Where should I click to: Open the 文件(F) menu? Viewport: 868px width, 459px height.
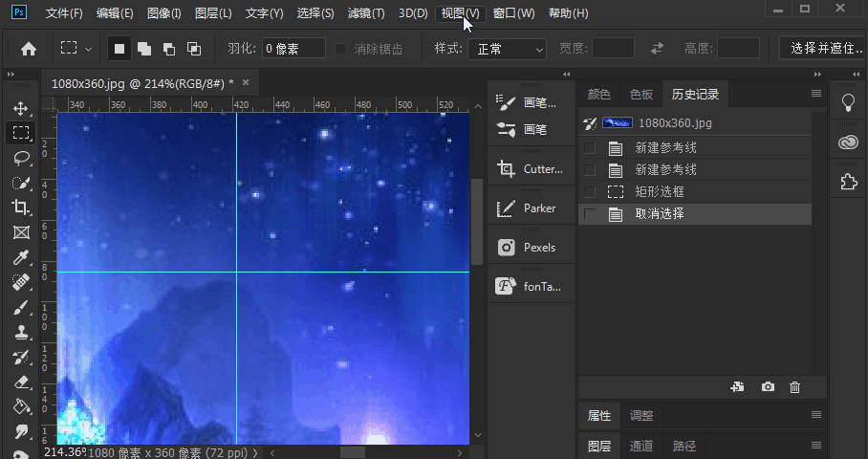[x=64, y=13]
